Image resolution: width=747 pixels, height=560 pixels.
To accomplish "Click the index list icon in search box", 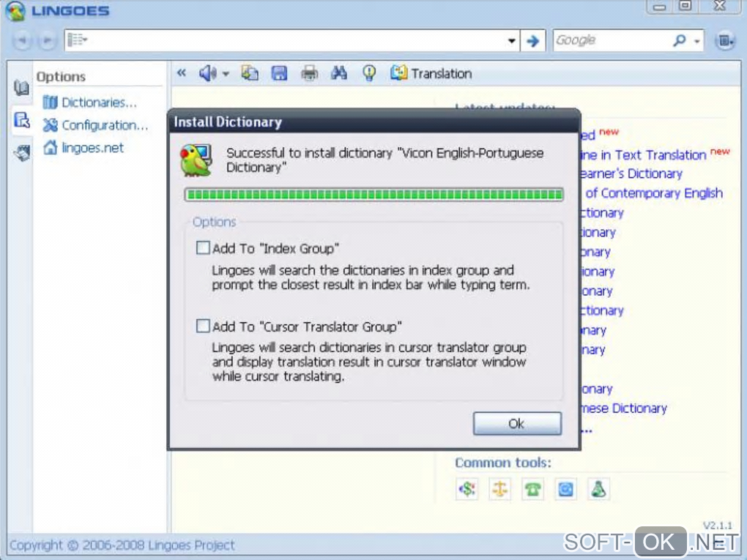I will [77, 40].
